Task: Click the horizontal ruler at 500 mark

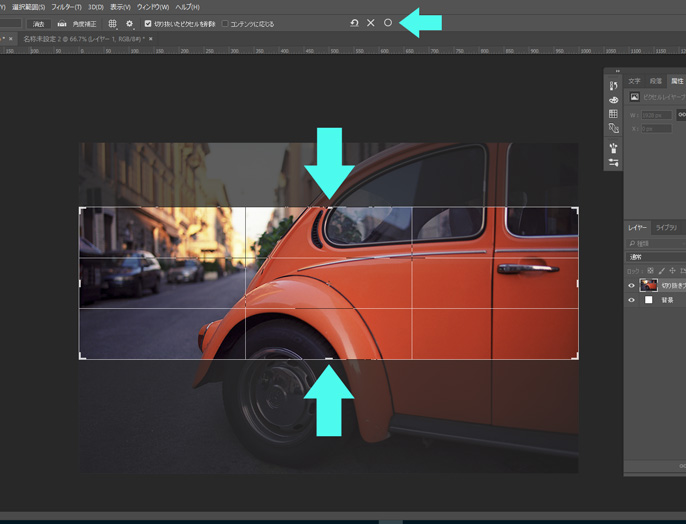Action: (335, 51)
